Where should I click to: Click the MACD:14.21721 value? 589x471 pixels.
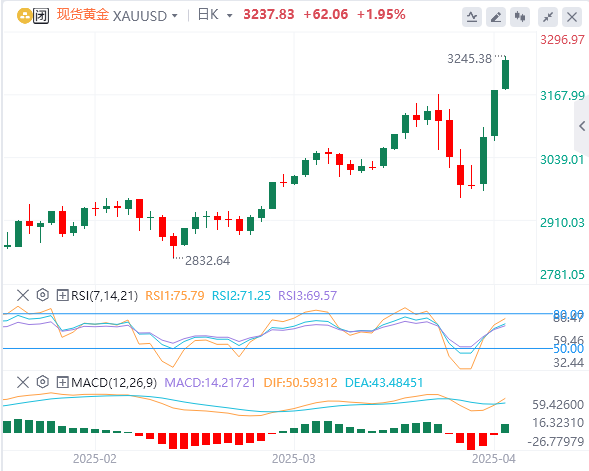pyautogui.click(x=210, y=383)
